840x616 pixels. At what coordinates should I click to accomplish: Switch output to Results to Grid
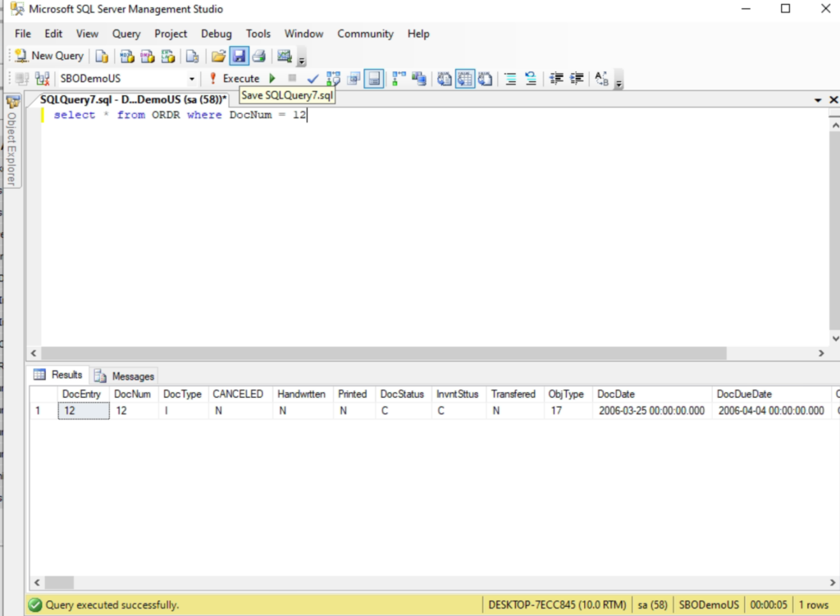click(465, 79)
